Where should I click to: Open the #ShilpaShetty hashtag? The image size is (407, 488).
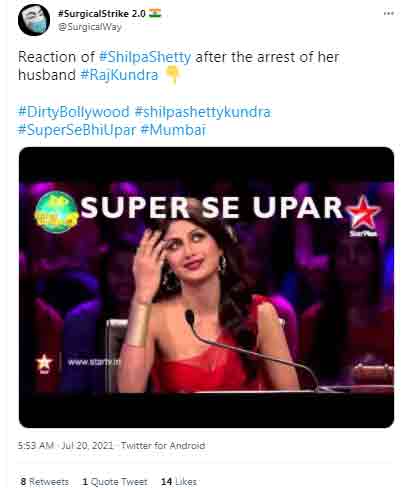[145, 57]
